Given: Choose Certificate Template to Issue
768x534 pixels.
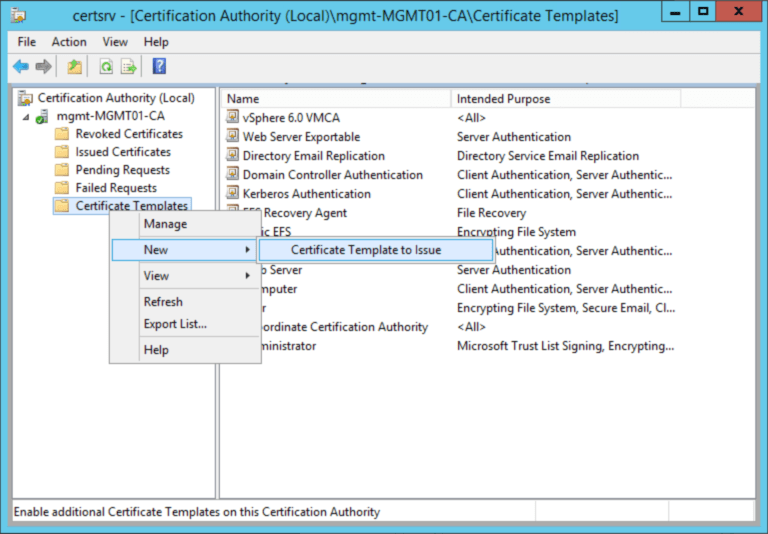Looking at the screenshot, I should pyautogui.click(x=365, y=250).
